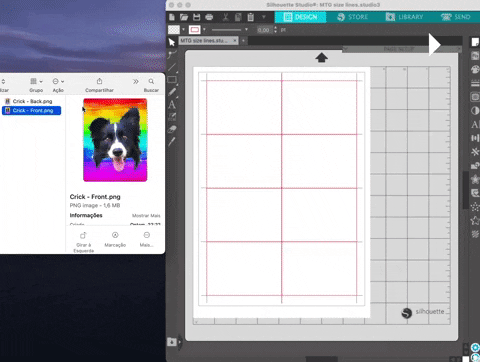Add a new document tab with plus
480x362 pixels.
pos(243,41)
